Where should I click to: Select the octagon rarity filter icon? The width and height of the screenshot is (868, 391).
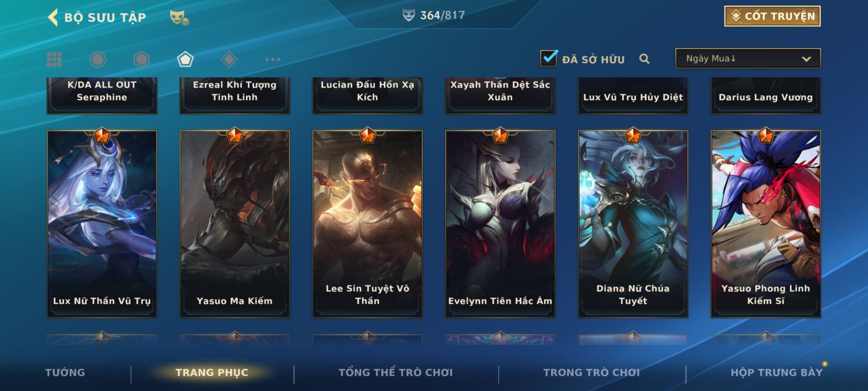[98, 59]
